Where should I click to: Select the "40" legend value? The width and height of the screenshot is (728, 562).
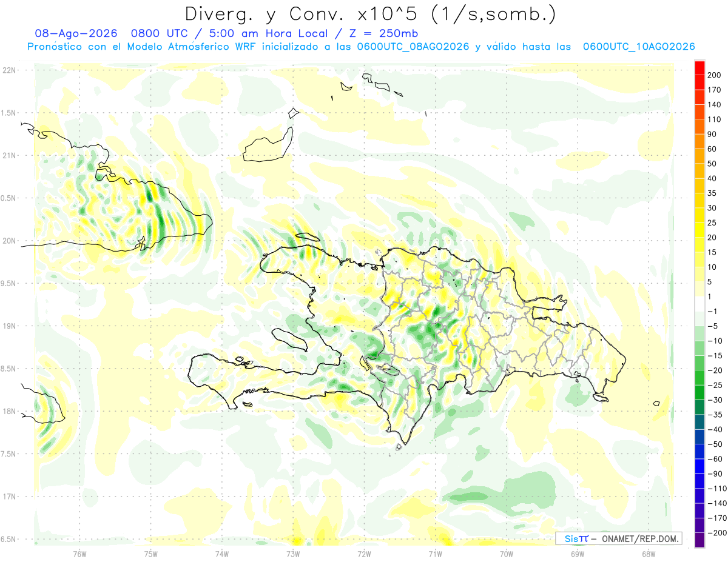(712, 179)
